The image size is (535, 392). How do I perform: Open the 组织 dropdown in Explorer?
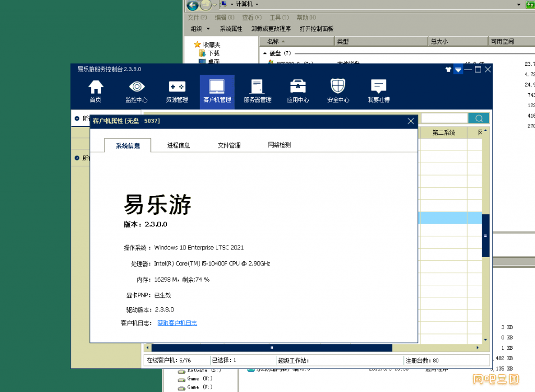[x=200, y=29]
